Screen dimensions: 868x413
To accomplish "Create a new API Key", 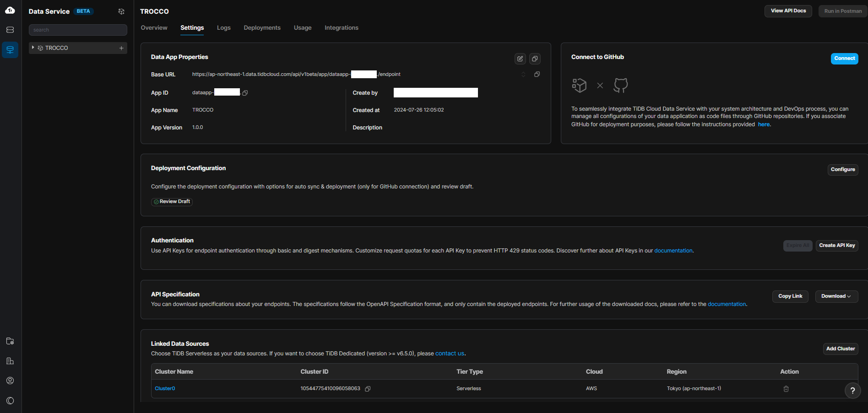I will pyautogui.click(x=837, y=246).
